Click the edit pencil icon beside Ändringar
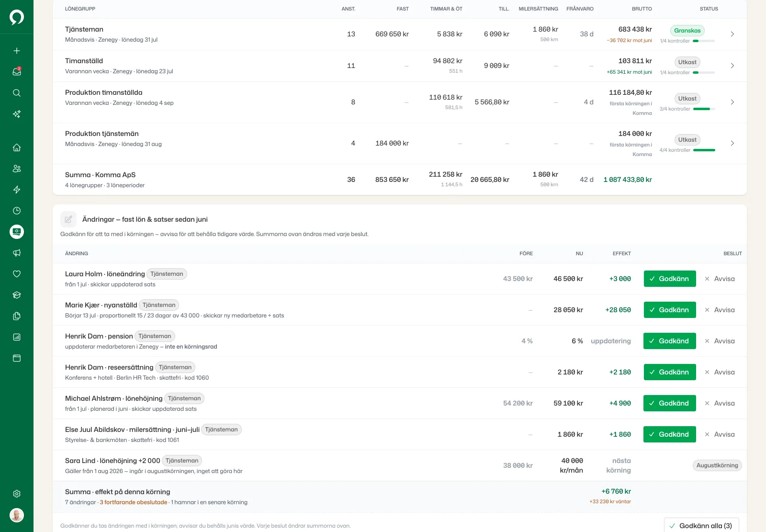This screenshot has width=766, height=532. 68,219
